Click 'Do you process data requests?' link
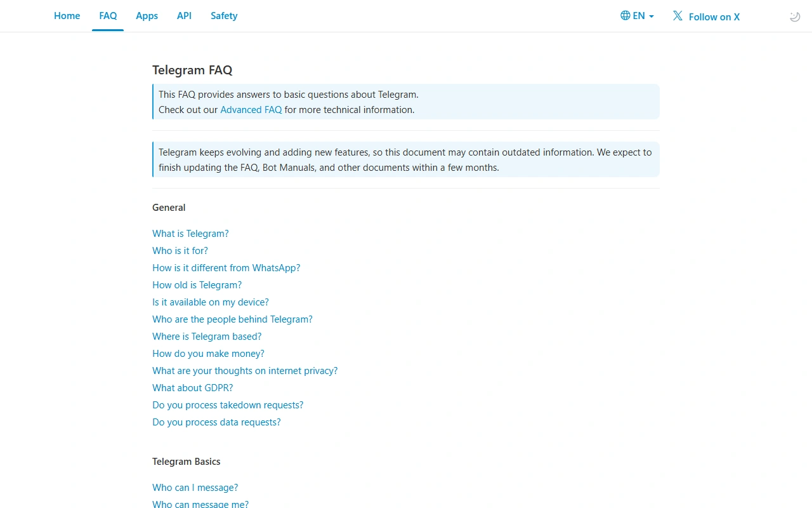The image size is (812, 508). tap(216, 422)
